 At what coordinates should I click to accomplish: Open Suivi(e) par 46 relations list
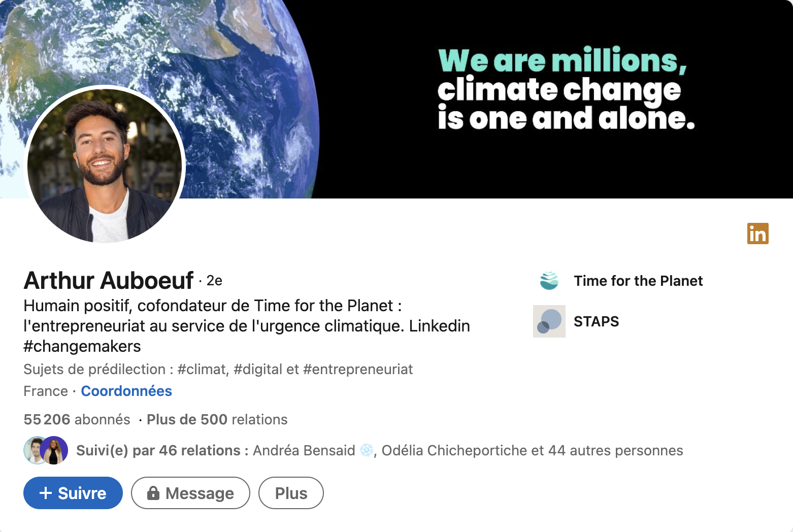pyautogui.click(x=162, y=451)
